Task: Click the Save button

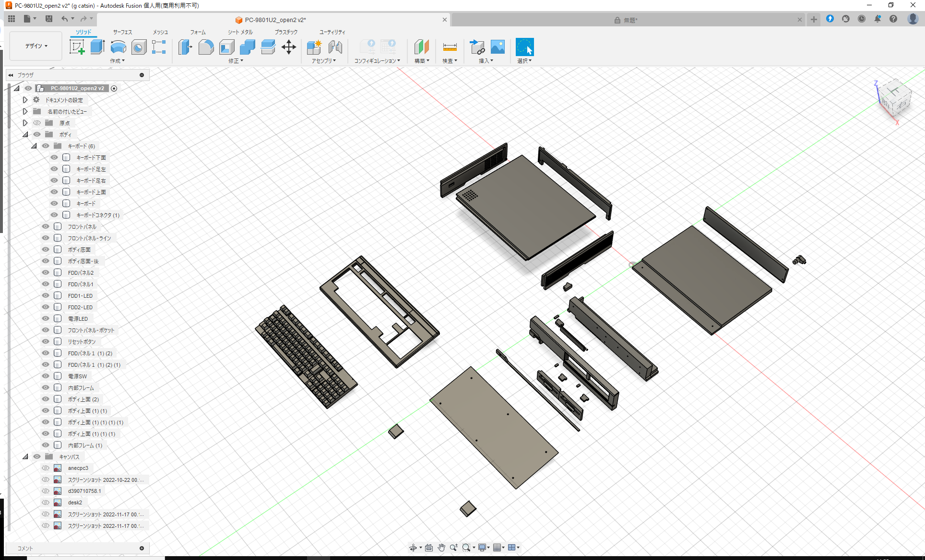Action: click(49, 18)
